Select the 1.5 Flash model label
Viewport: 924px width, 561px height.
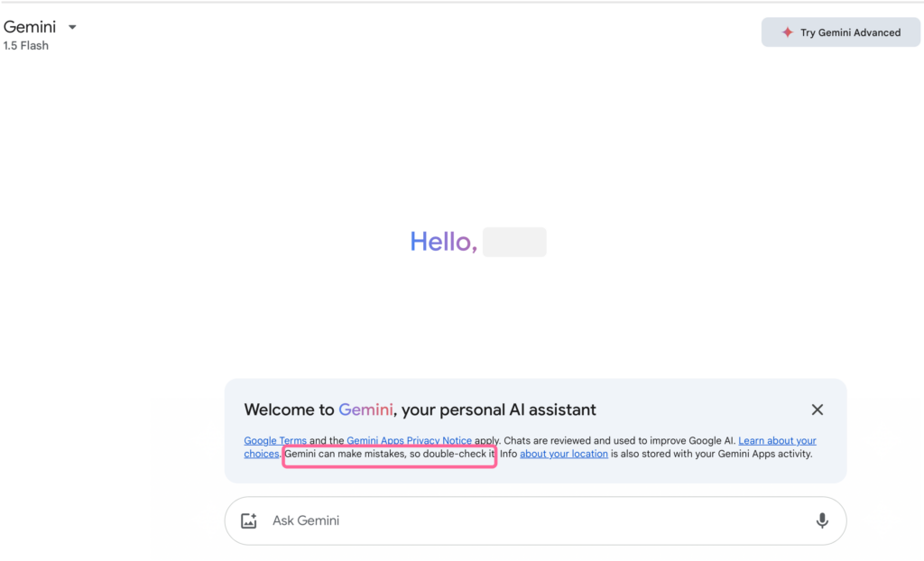pyautogui.click(x=23, y=45)
